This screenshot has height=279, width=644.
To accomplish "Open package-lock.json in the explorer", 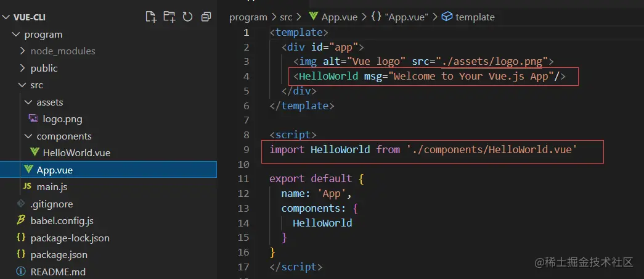I will pos(70,238).
